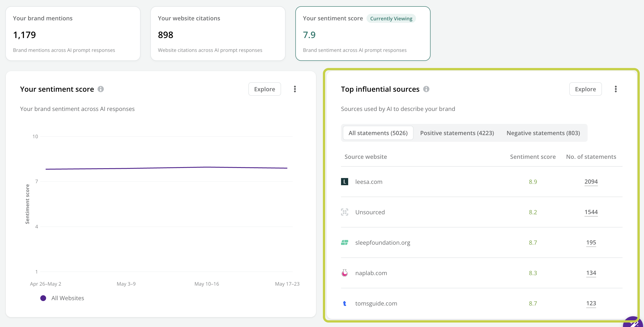Viewport: 644px width, 327px height.
Task: Click the 898 website citations value
Action: tap(166, 35)
